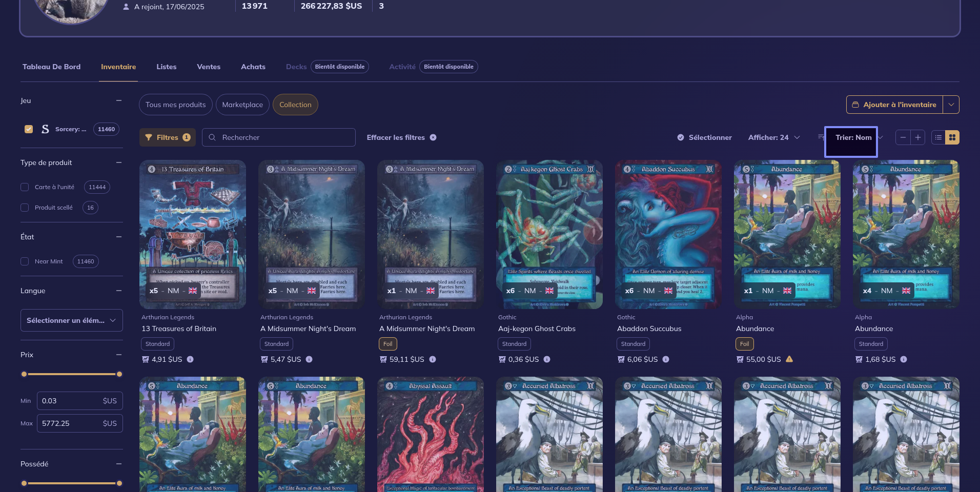Click the Filtres button
This screenshot has height=492, width=980.
(x=168, y=137)
